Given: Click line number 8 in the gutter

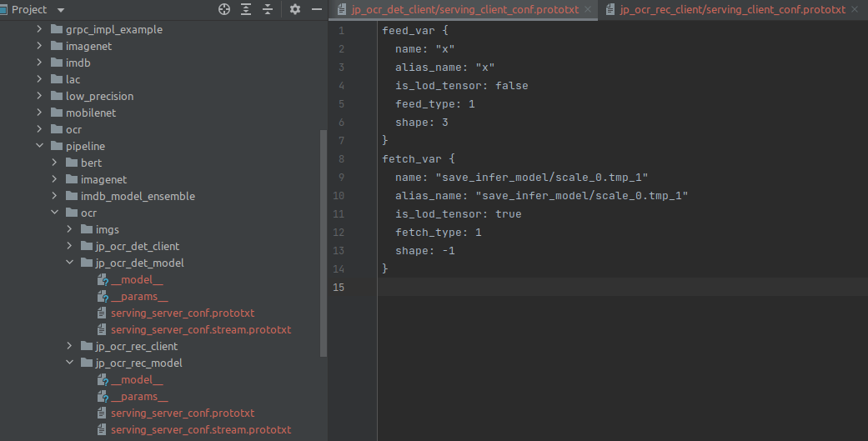Looking at the screenshot, I should tap(341, 158).
